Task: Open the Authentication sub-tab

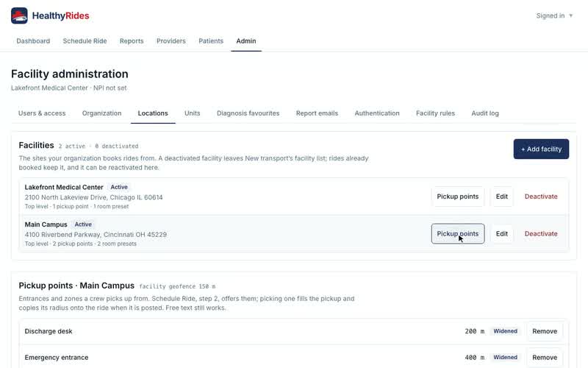Action: [377, 113]
